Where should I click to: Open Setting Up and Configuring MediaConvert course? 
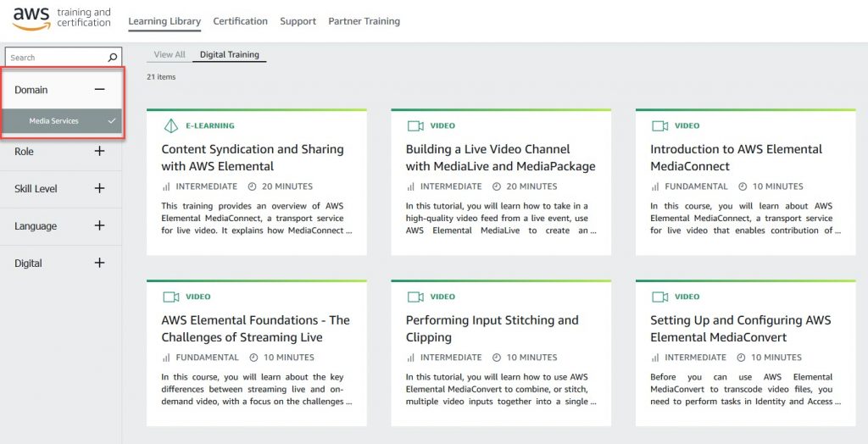click(x=741, y=329)
